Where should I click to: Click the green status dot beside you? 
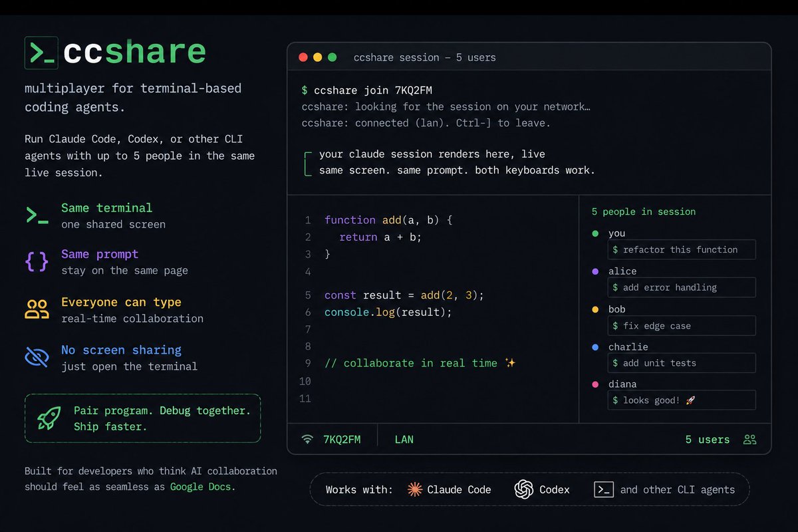click(x=595, y=233)
